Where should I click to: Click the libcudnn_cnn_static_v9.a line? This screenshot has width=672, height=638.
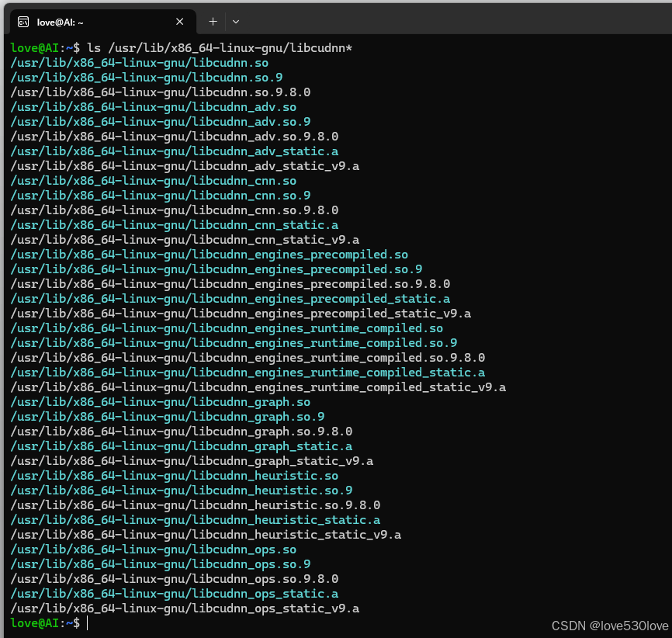185,240
